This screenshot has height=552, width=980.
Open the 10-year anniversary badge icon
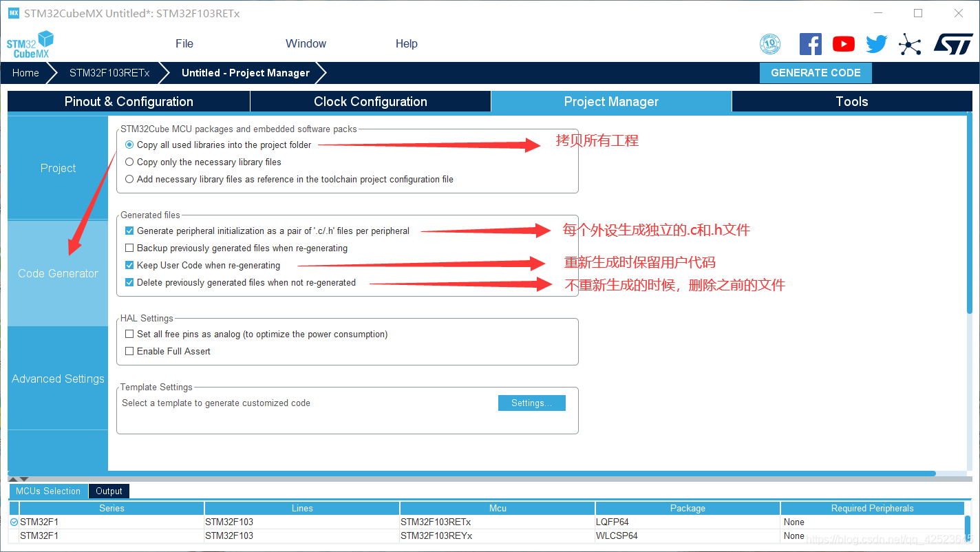pos(770,44)
